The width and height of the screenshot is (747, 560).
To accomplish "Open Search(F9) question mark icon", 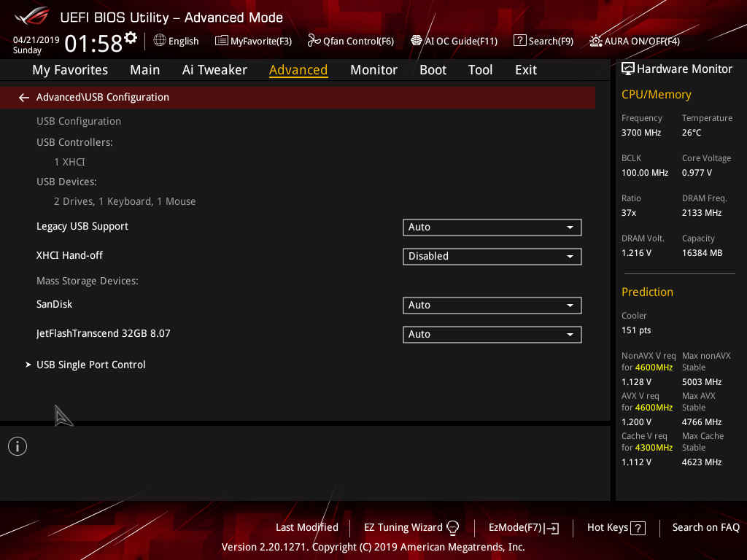I will pos(520,41).
